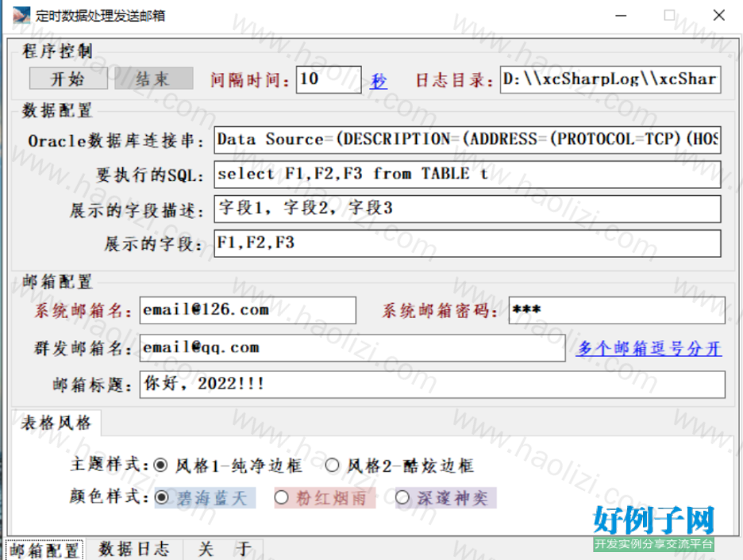This screenshot has width=743, height=560.
Task: Edit the 日志目录 log directory field
Action: pyautogui.click(x=610, y=79)
